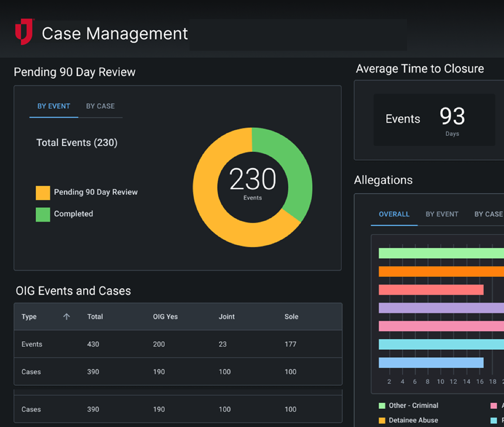The image size is (504, 427).
Task: Select the BY EVENT tab in Pending Review
Action: (x=54, y=106)
